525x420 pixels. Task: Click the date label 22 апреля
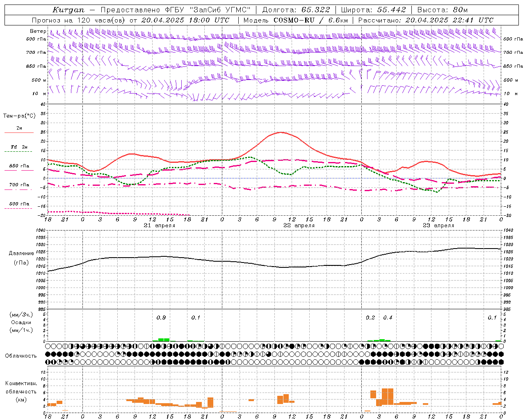coord(299,226)
